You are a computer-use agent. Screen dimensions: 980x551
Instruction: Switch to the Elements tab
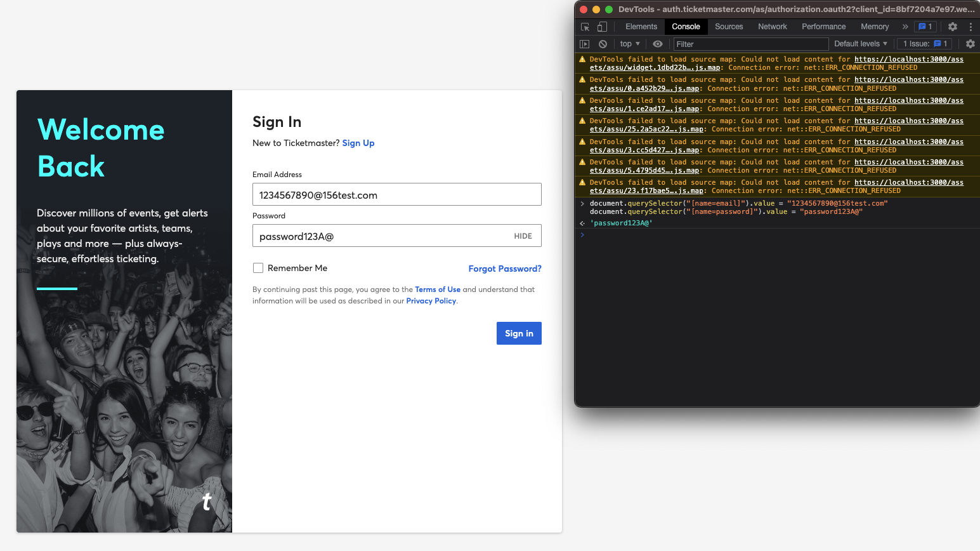[641, 27]
